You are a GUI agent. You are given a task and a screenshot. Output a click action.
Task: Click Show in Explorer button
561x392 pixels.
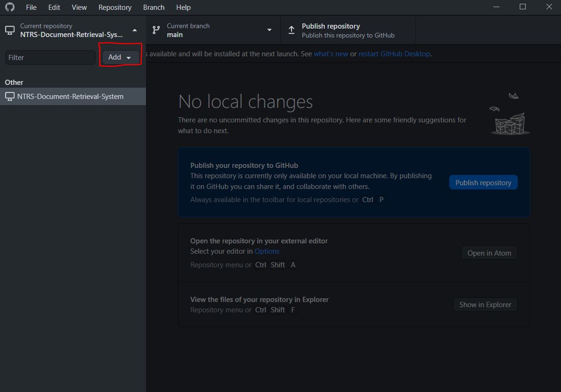click(x=485, y=304)
